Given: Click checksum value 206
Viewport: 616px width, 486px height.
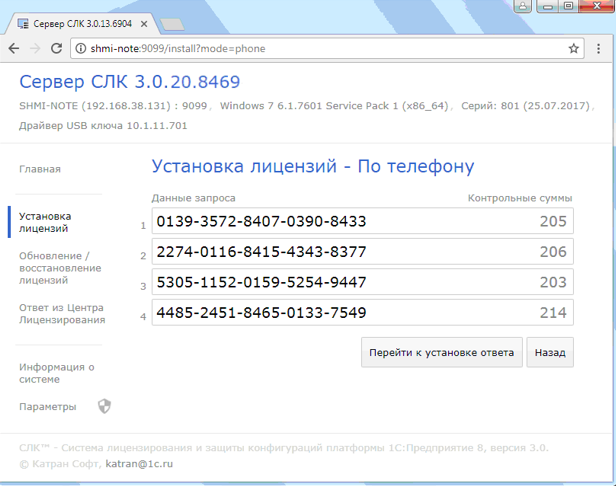Looking at the screenshot, I should (553, 251).
